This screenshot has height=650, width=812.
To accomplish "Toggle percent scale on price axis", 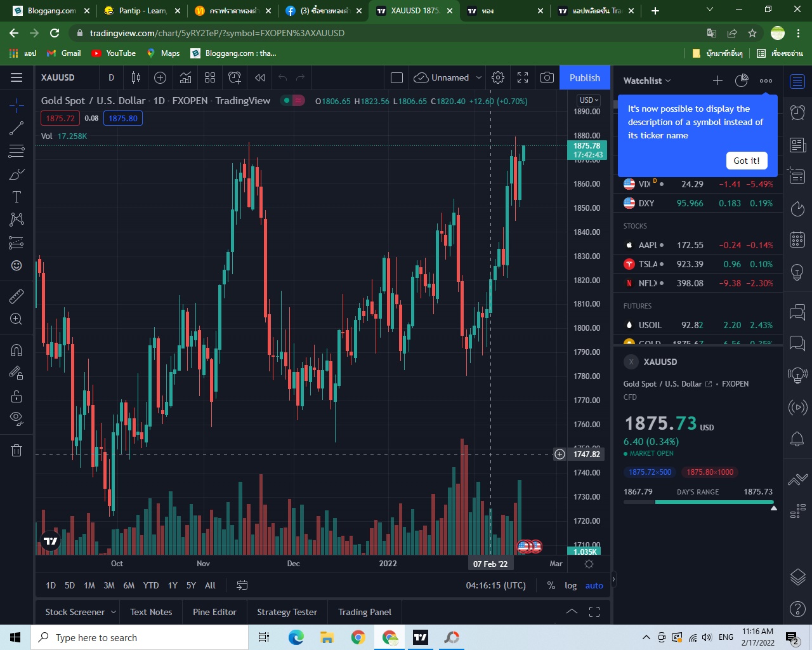I will click(551, 585).
